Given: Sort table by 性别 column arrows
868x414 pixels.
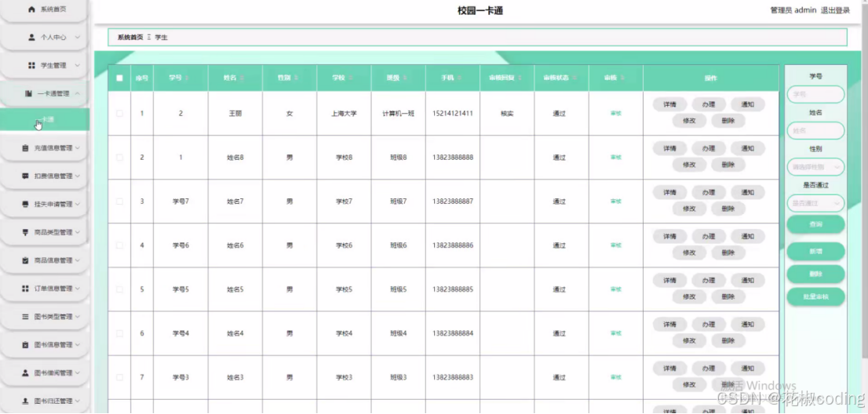Looking at the screenshot, I should coord(296,78).
